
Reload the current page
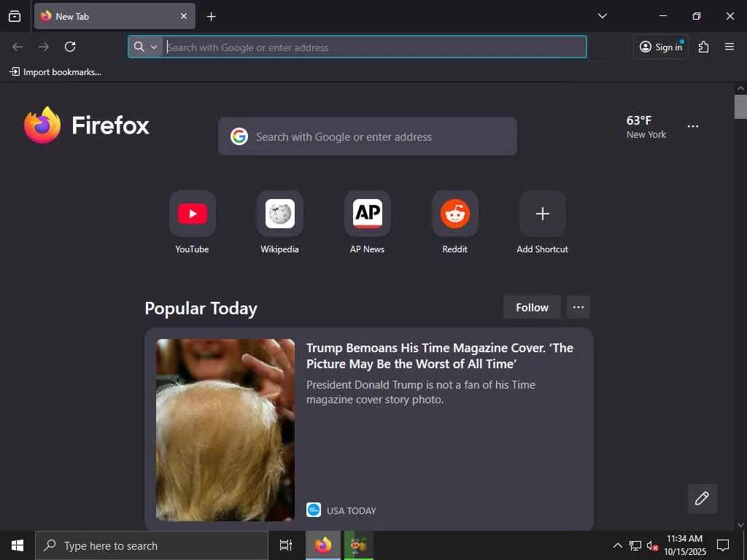pos(70,47)
